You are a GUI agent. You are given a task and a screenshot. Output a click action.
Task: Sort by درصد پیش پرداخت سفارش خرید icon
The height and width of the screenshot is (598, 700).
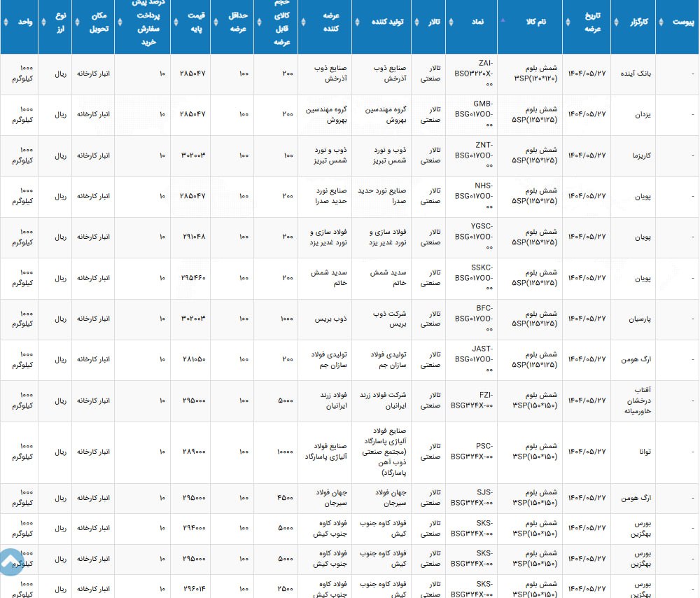coord(120,22)
